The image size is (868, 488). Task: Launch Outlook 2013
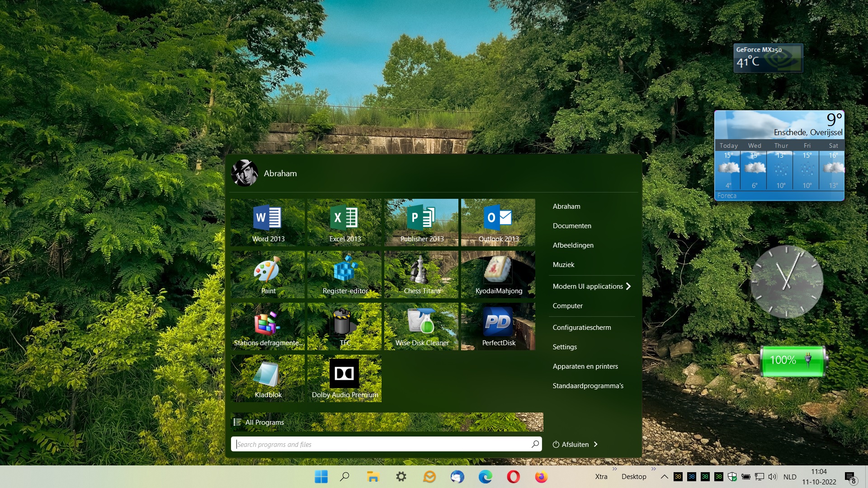coord(499,222)
